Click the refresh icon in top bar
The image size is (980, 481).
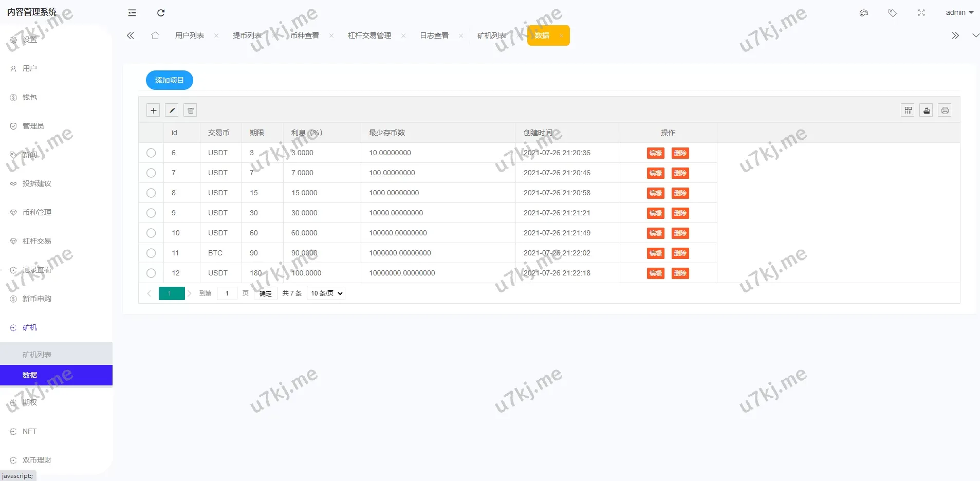161,13
